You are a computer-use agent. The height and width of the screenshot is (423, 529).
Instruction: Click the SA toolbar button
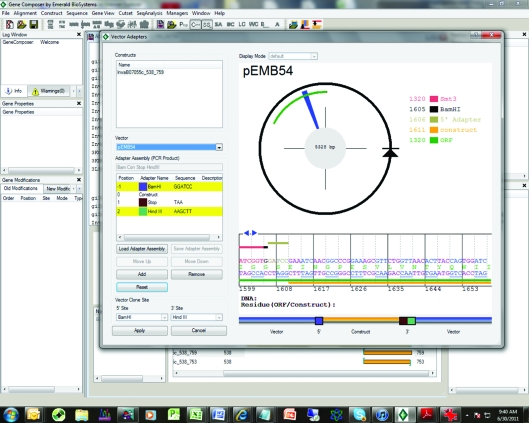point(219,25)
